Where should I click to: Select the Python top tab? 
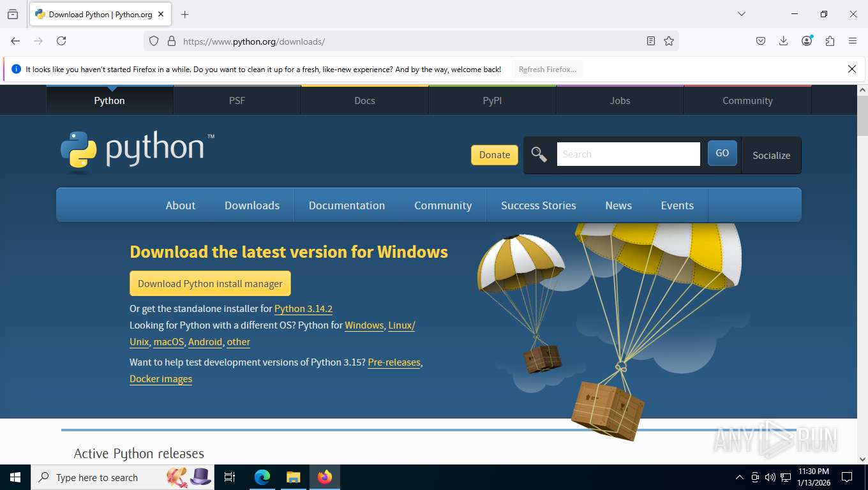[x=110, y=100]
